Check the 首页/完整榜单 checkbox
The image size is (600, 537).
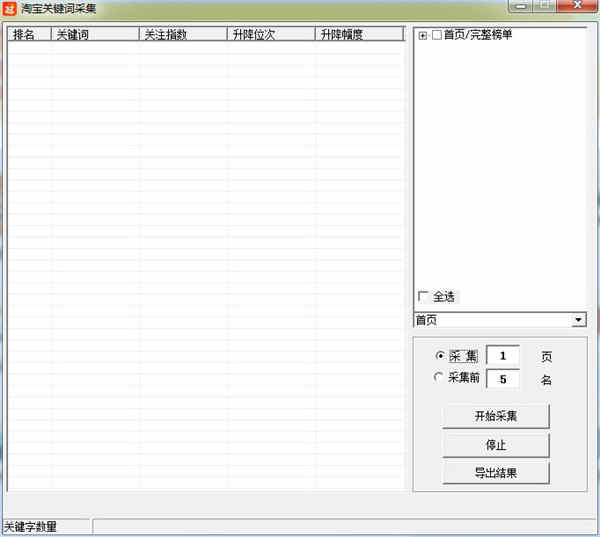[x=437, y=35]
